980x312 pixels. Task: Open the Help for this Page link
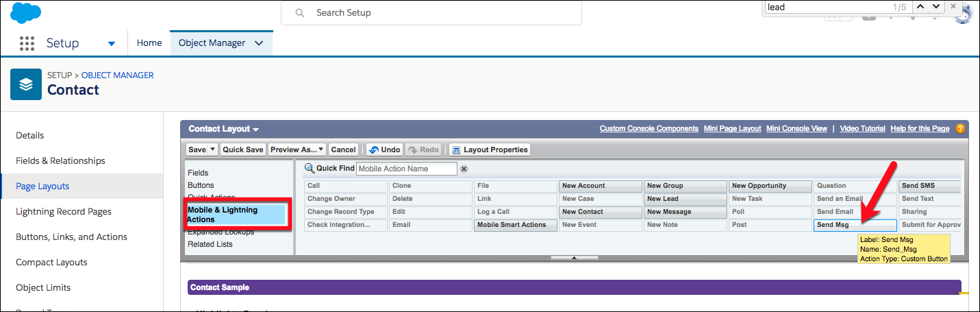click(x=920, y=128)
